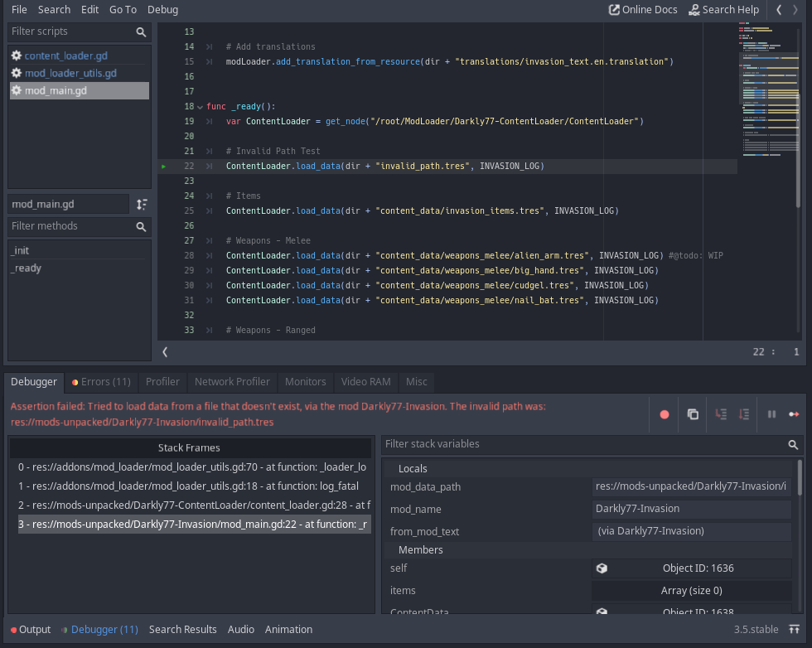This screenshot has height=648, width=812.
Task: Select content_loader.gd in scripts list
Action: [x=65, y=56]
